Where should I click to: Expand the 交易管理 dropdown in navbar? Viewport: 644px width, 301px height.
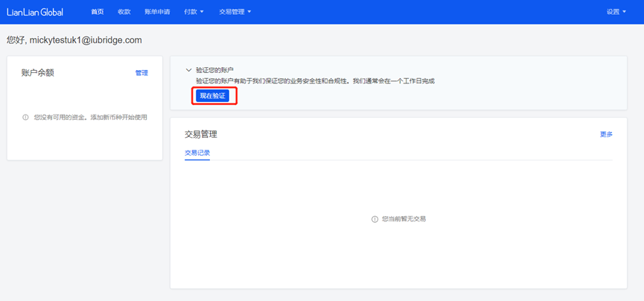(x=235, y=12)
